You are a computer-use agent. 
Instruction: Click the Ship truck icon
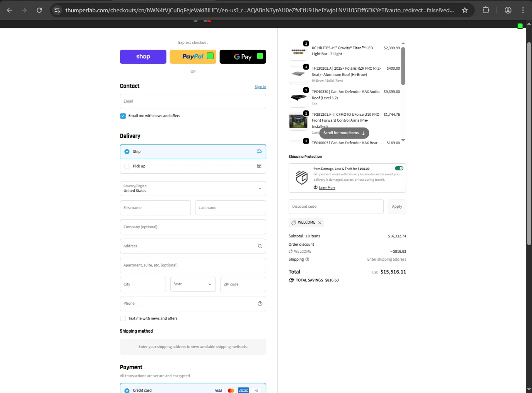tap(259, 152)
